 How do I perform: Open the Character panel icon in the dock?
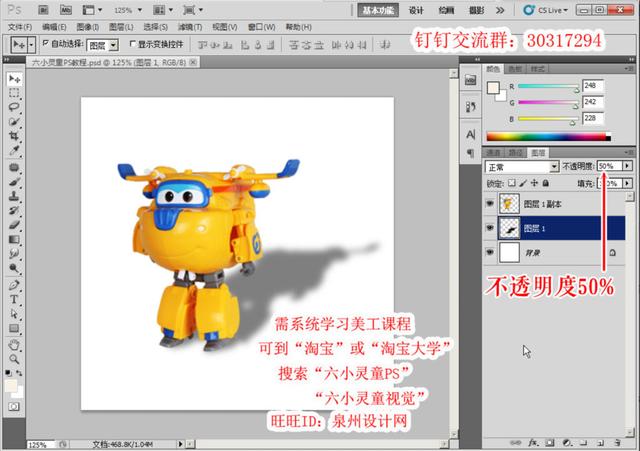471,135
